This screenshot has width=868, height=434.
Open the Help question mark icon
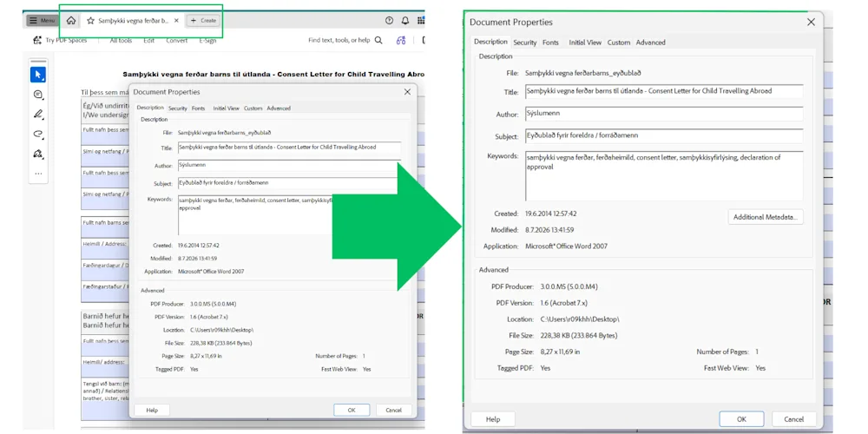click(389, 21)
